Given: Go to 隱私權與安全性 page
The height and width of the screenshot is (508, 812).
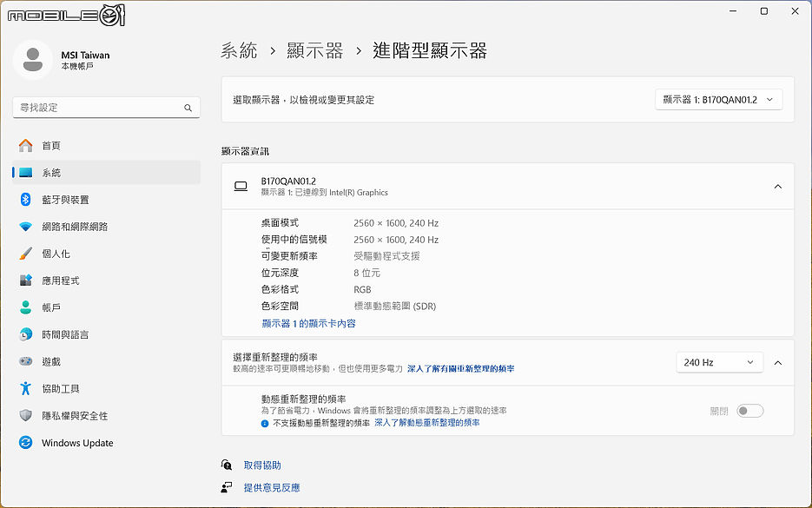Looking at the screenshot, I should [x=106, y=415].
